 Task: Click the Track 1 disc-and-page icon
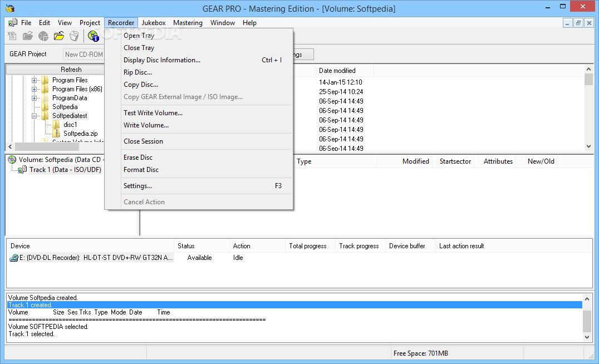pyautogui.click(x=22, y=170)
